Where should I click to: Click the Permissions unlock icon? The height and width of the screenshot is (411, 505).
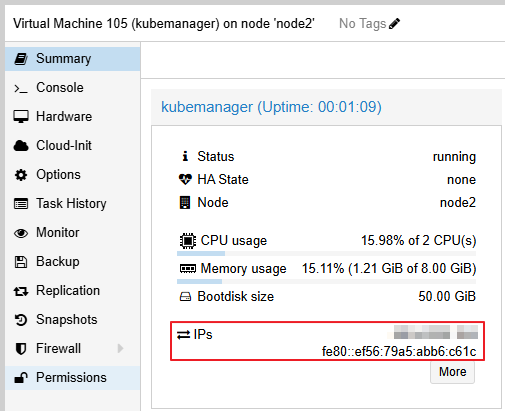[x=21, y=377]
